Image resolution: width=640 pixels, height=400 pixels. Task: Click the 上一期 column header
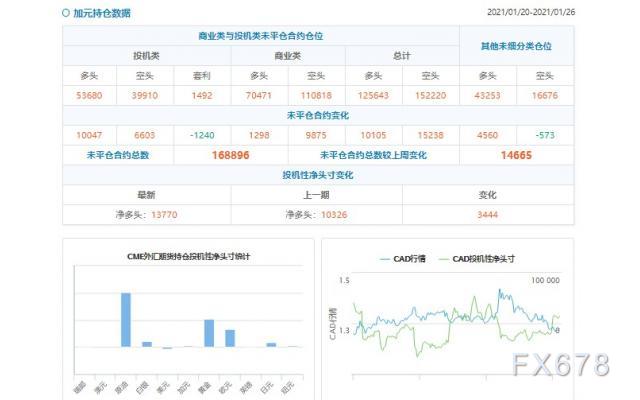tap(316, 195)
